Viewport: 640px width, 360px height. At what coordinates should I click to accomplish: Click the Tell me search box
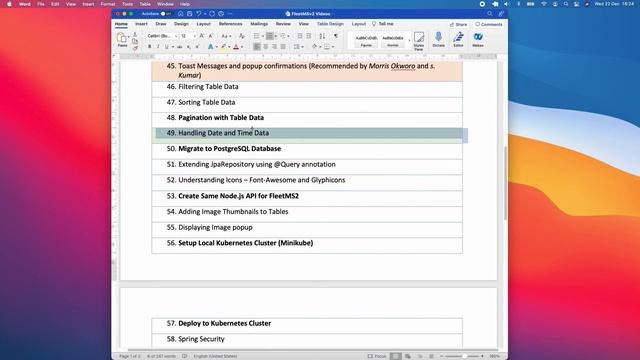pyautogui.click(x=383, y=24)
